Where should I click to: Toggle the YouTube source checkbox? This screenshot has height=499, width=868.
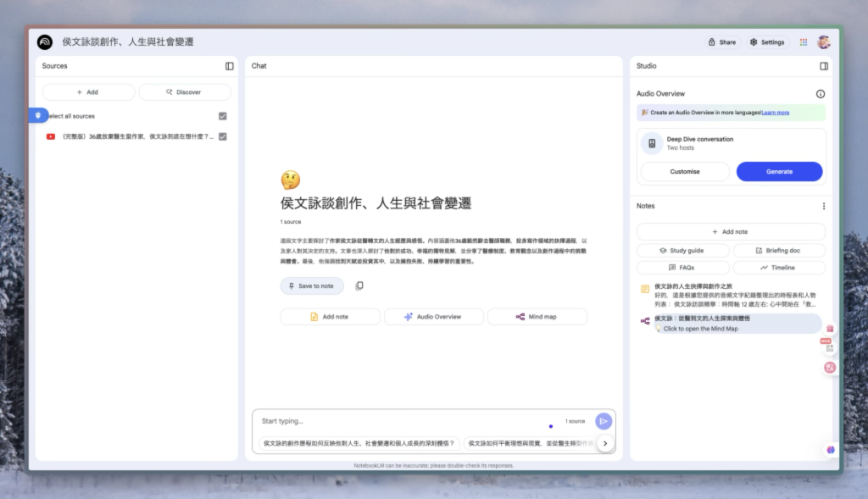click(223, 136)
